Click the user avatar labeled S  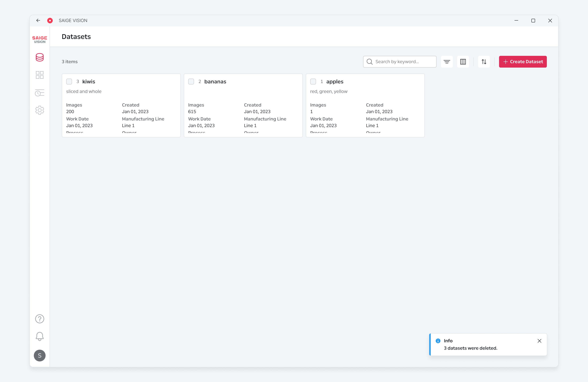40,356
